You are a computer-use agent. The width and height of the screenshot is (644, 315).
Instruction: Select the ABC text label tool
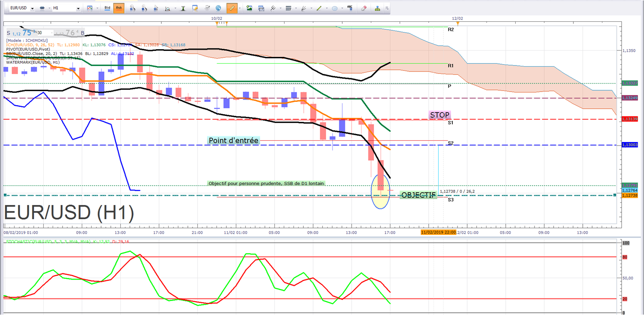tap(350, 8)
